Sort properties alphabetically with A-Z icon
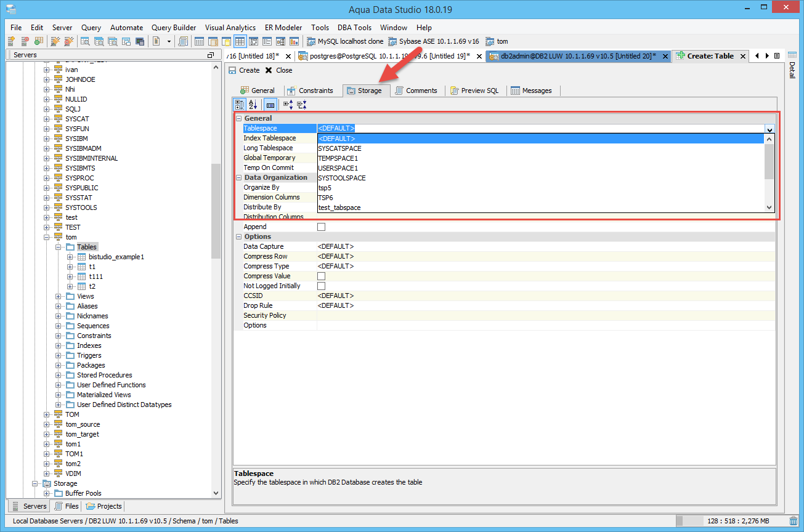 coord(253,105)
